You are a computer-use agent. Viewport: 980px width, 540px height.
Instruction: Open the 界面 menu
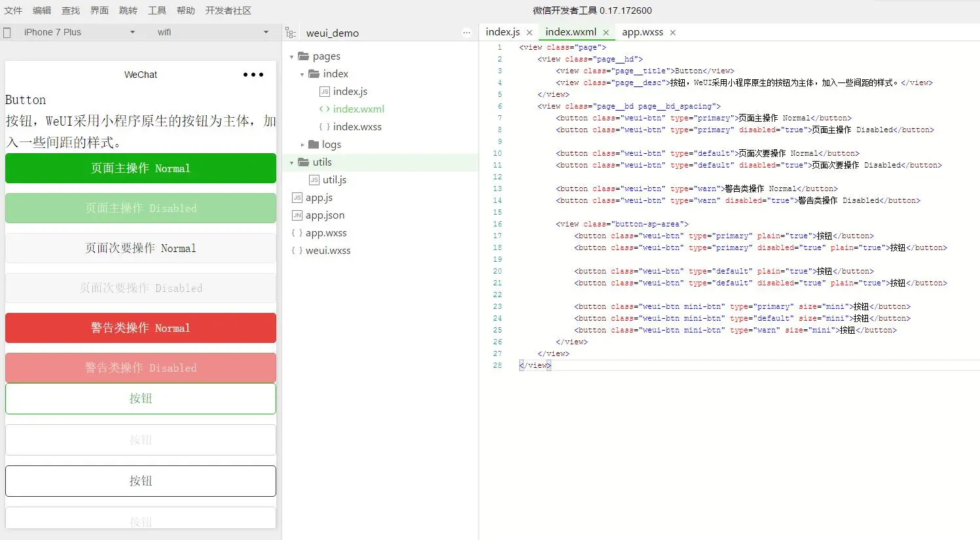(x=100, y=10)
